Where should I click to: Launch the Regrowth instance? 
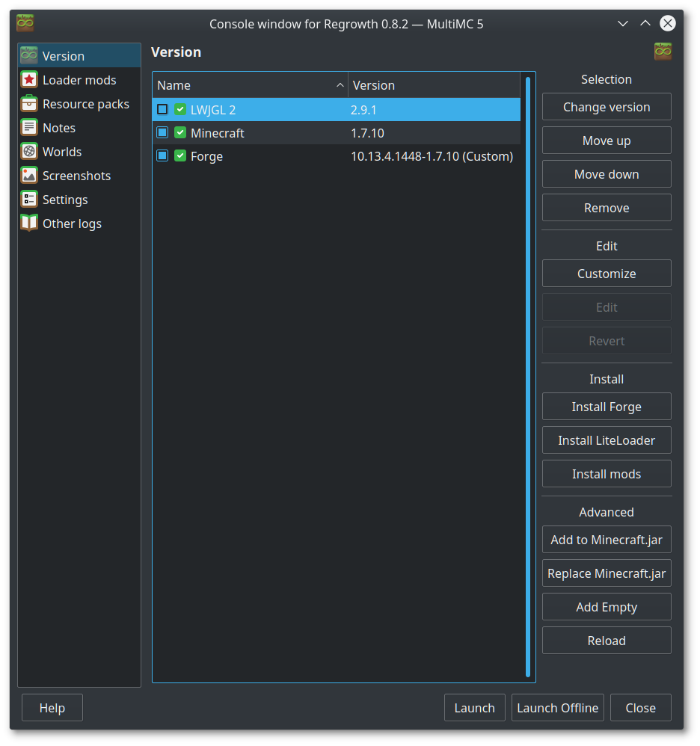474,707
